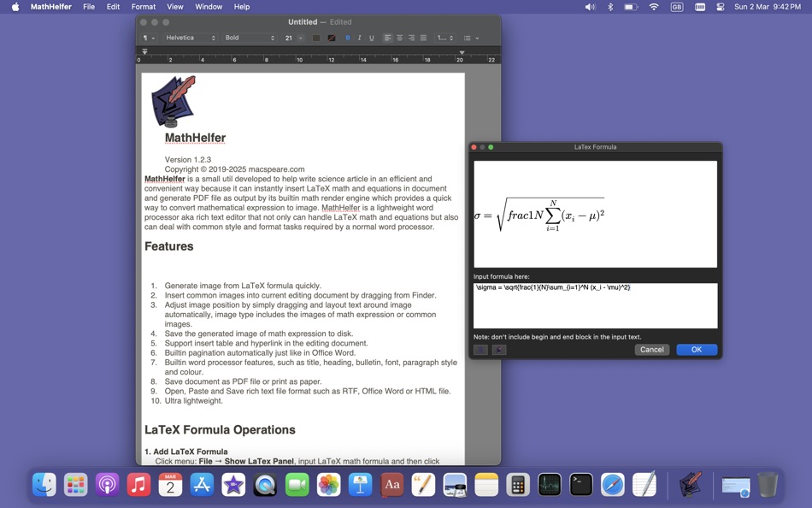Image resolution: width=812 pixels, height=508 pixels.
Task: Align text left
Action: pyautogui.click(x=387, y=38)
